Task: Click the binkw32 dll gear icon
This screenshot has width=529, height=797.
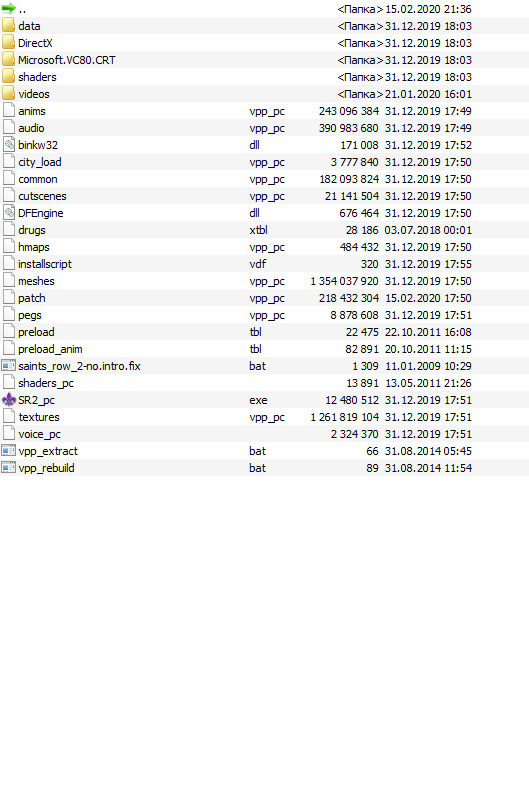Action: (x=9, y=145)
